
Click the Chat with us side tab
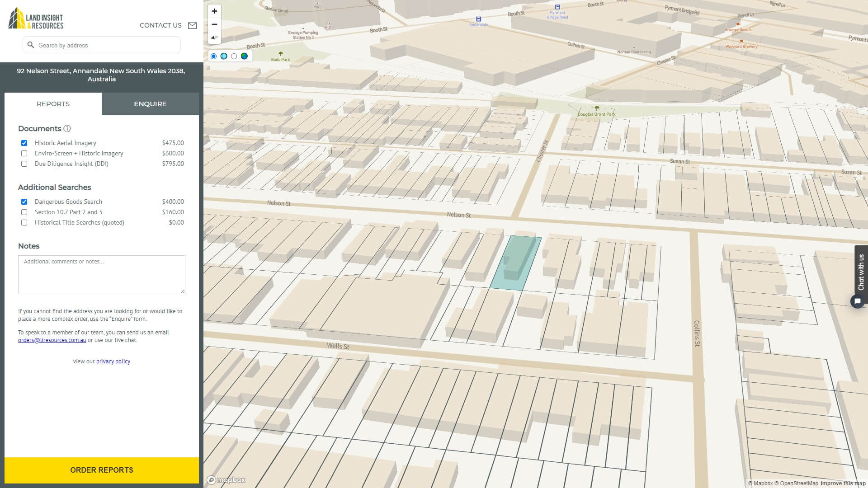click(x=861, y=272)
